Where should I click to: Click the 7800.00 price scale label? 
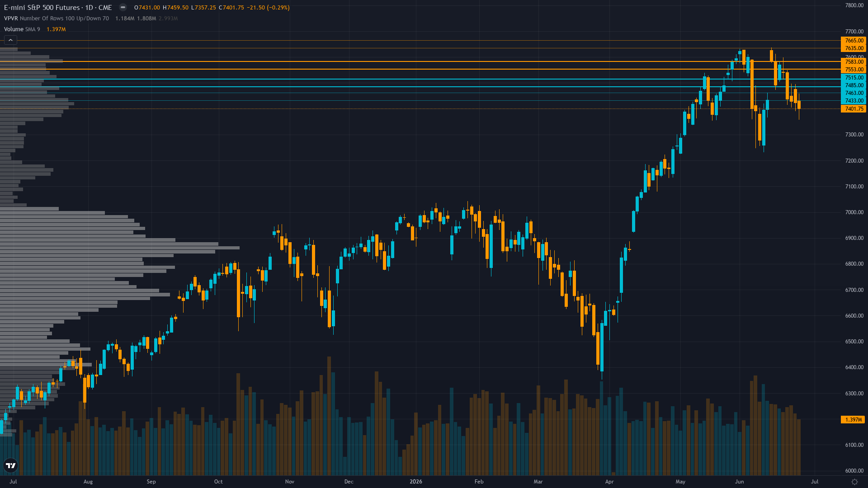854,5
